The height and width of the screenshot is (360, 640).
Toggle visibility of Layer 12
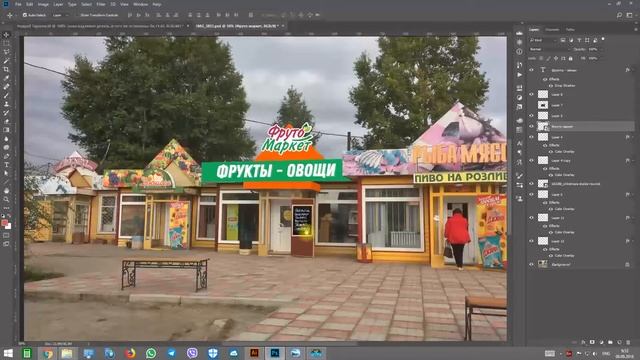tap(531, 241)
